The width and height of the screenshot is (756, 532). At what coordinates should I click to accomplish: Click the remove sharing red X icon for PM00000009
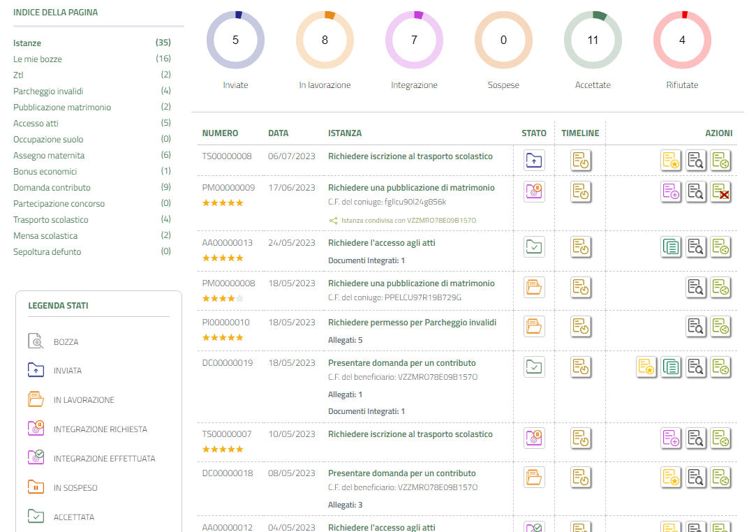[720, 191]
